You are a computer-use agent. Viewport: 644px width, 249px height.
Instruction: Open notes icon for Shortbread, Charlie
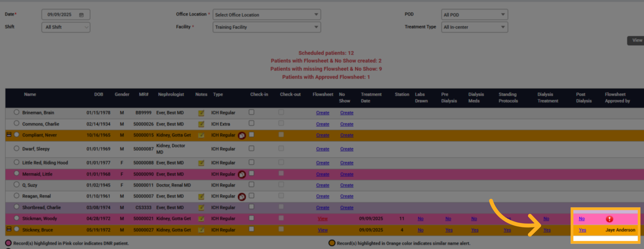201,208
